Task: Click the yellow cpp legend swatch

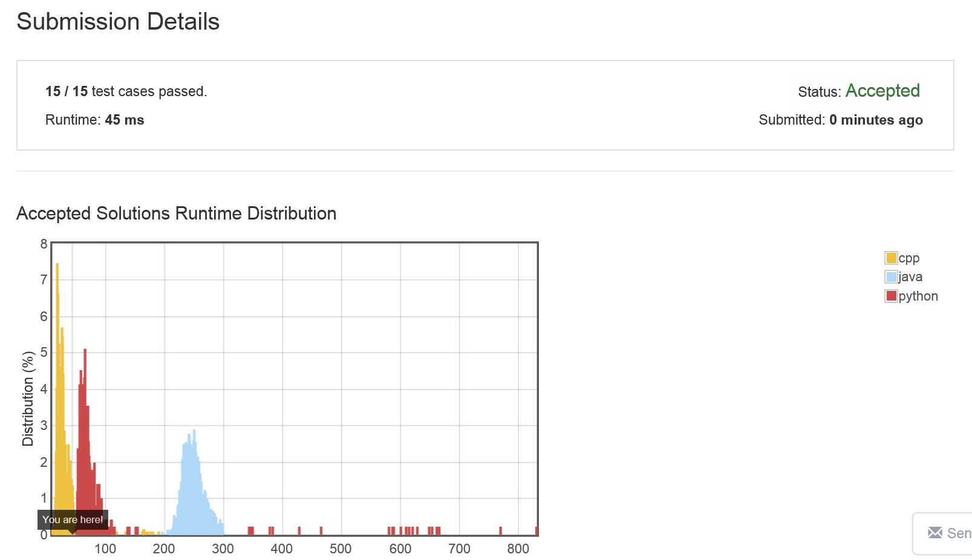Action: (x=891, y=258)
